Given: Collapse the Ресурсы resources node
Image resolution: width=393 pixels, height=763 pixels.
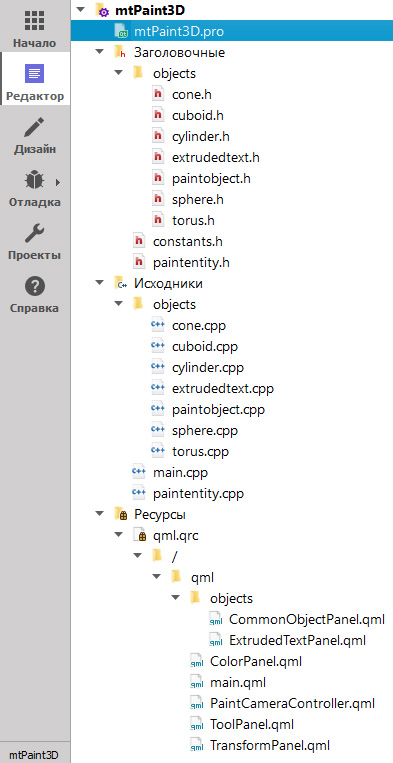Looking at the screenshot, I should (x=100, y=514).
